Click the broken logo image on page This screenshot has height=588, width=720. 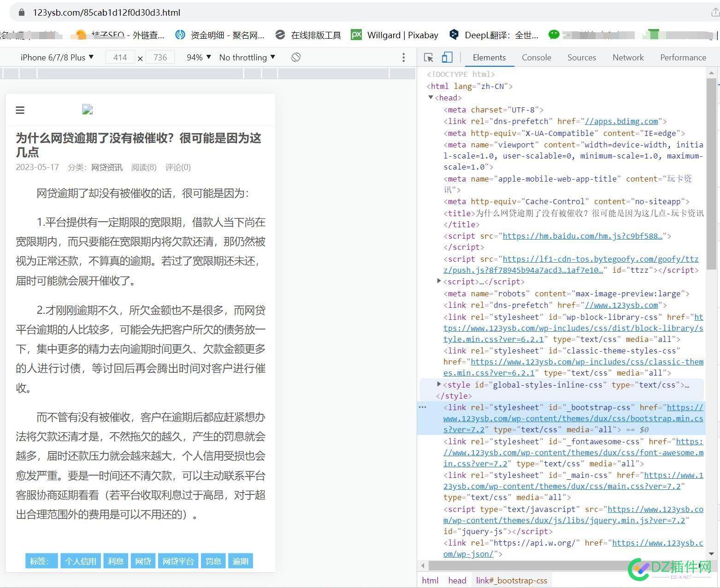(87, 109)
